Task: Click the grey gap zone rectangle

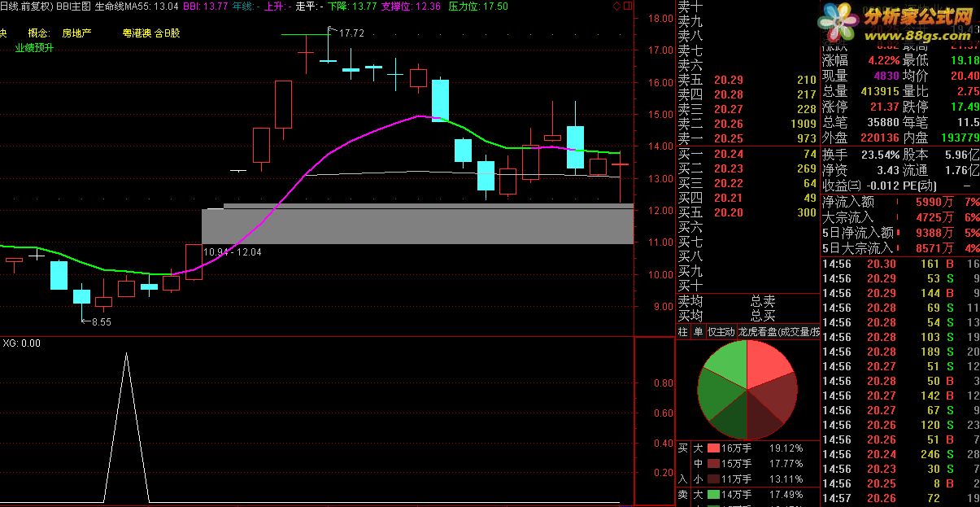Action: (416, 224)
